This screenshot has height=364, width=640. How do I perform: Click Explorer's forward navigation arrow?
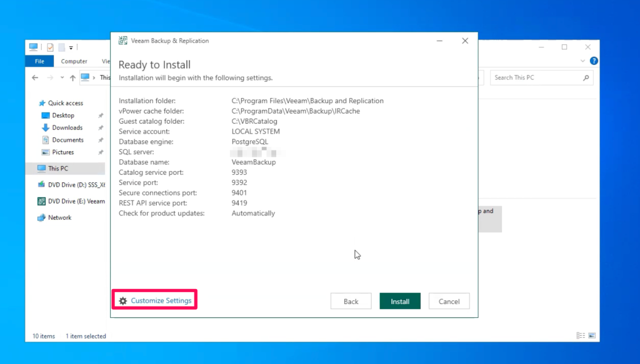point(50,77)
